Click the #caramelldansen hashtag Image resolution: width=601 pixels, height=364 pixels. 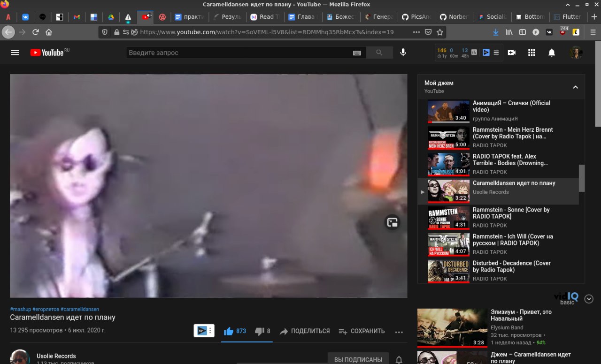click(x=80, y=309)
